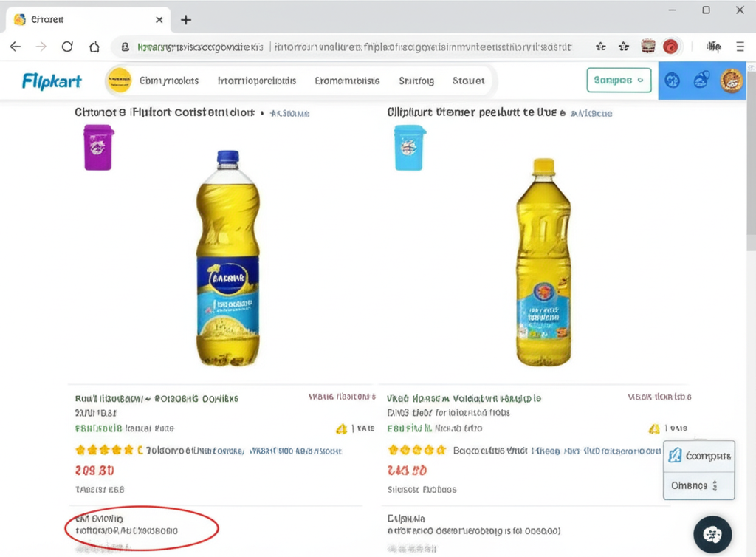756x557 pixels.
Task: Refresh the page with the reload icon
Action: click(x=67, y=46)
